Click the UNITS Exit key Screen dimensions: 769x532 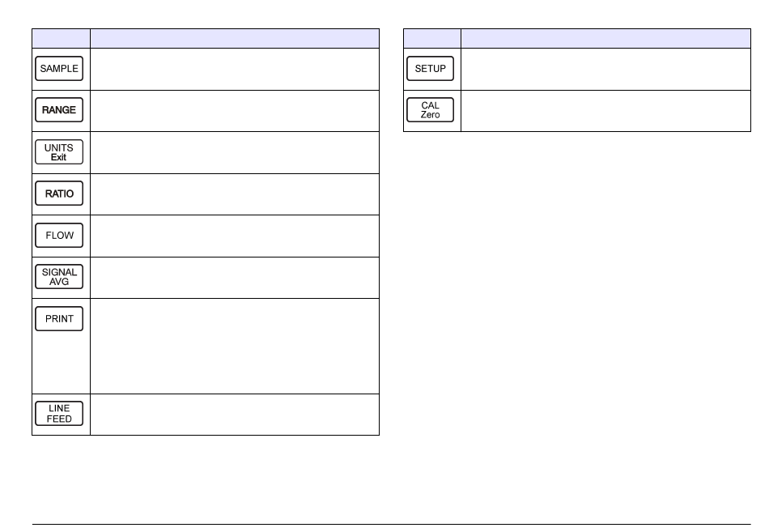click(x=59, y=152)
